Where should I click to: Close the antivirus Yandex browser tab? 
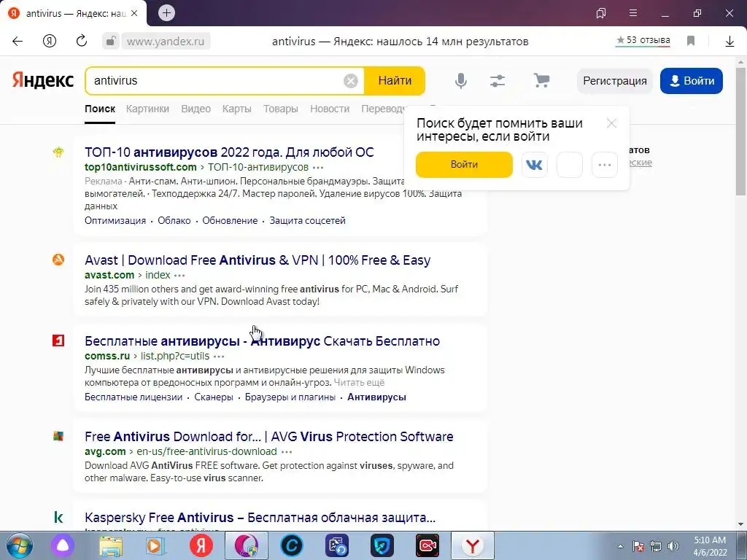(x=134, y=13)
